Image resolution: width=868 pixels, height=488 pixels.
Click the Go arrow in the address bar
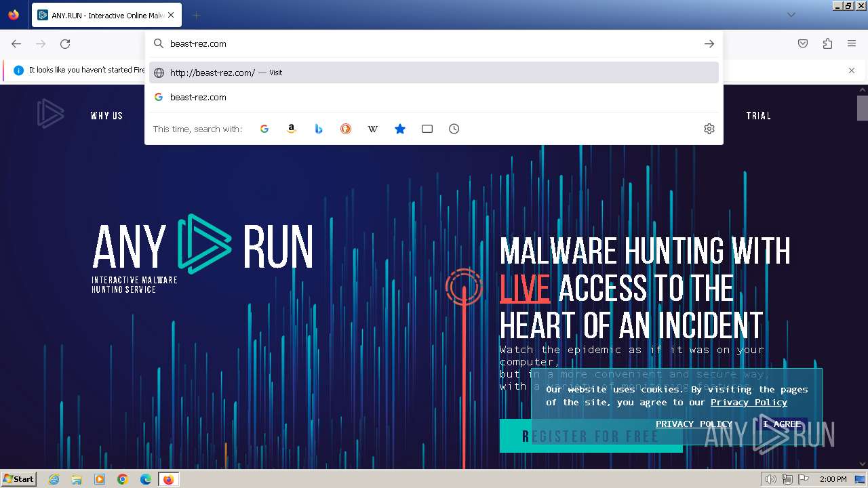[x=709, y=43]
